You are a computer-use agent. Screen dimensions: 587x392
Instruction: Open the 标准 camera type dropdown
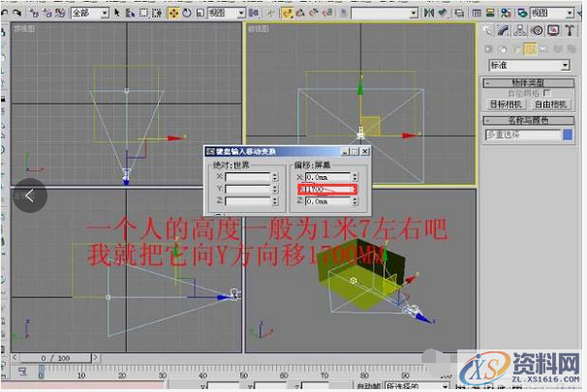pyautogui.click(x=529, y=65)
